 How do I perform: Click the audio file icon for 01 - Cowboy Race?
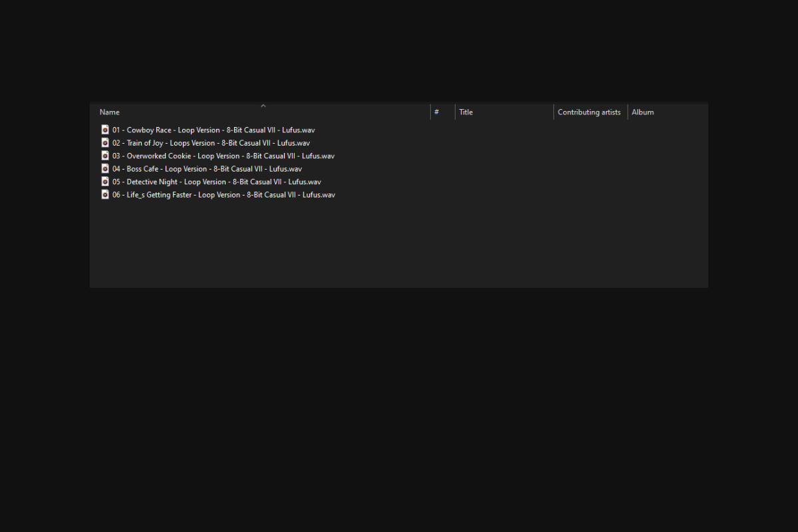coord(105,130)
